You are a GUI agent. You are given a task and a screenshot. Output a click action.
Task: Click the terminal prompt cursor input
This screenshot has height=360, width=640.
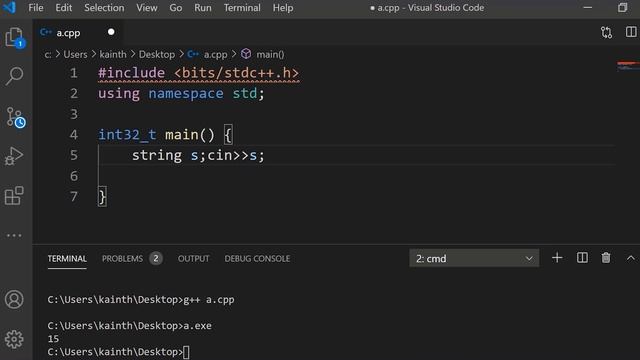click(x=186, y=352)
